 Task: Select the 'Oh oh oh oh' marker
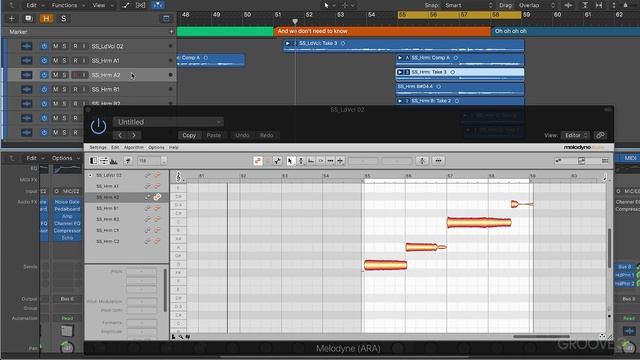(565, 31)
